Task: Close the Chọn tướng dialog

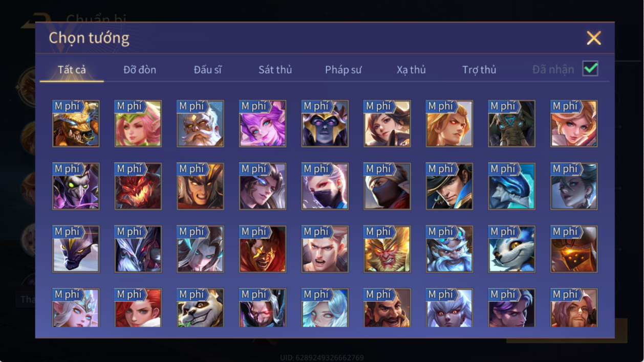Action: point(594,38)
